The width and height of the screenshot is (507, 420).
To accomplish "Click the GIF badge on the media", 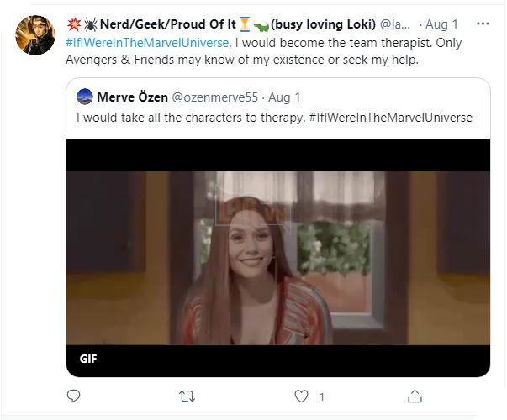I will 89,358.
